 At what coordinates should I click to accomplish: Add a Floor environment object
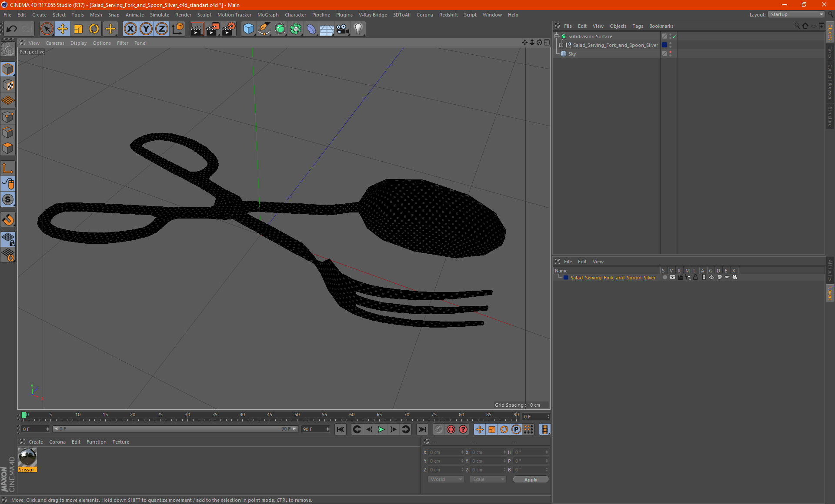tap(327, 29)
